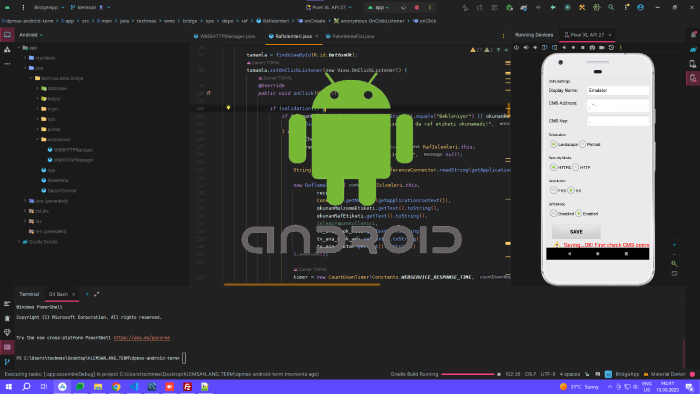Open the main menu dots icon
This screenshot has height=394, width=700.
[23, 7]
